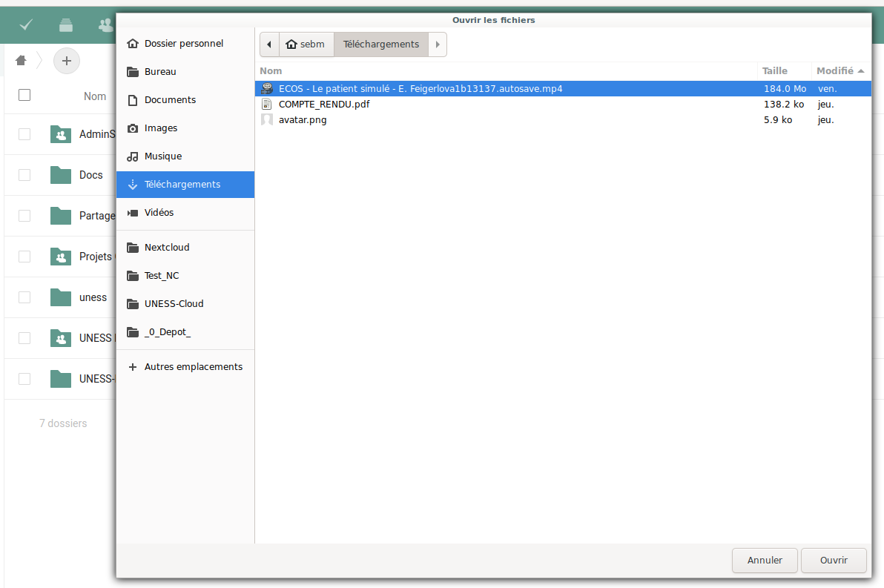
Task: Go to Documents in the sidebar
Action: tap(170, 100)
